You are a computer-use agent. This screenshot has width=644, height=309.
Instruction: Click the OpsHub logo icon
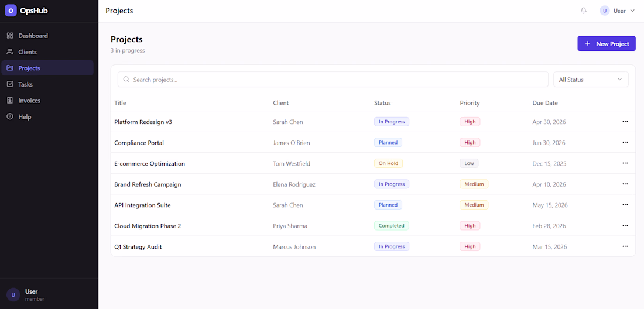[x=11, y=11]
